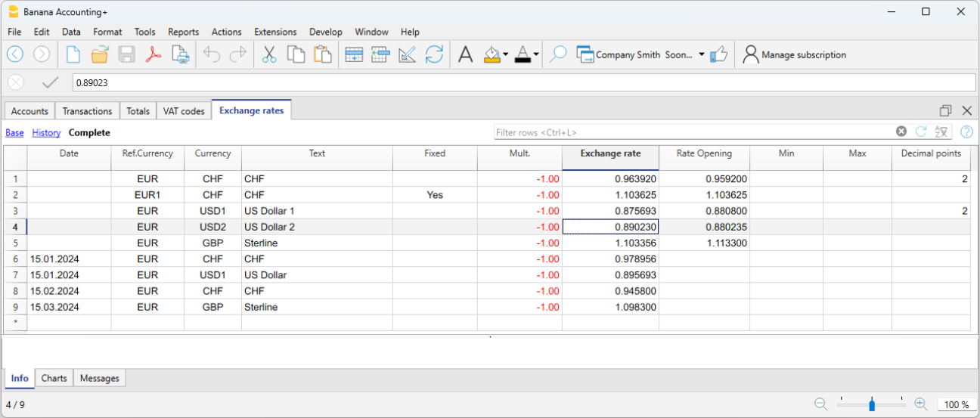The height and width of the screenshot is (418, 980).
Task: Click the Add rows toolbar icon
Action: click(x=353, y=54)
